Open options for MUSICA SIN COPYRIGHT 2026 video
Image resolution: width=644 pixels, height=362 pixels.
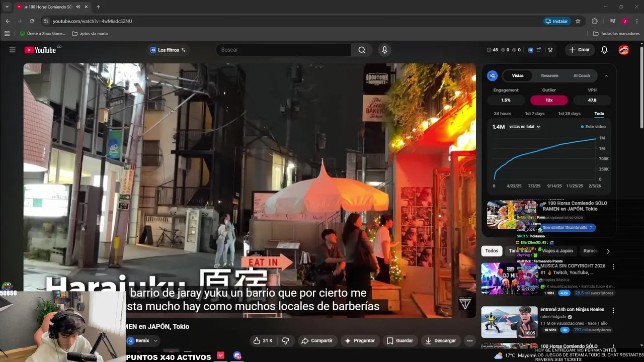point(613,266)
